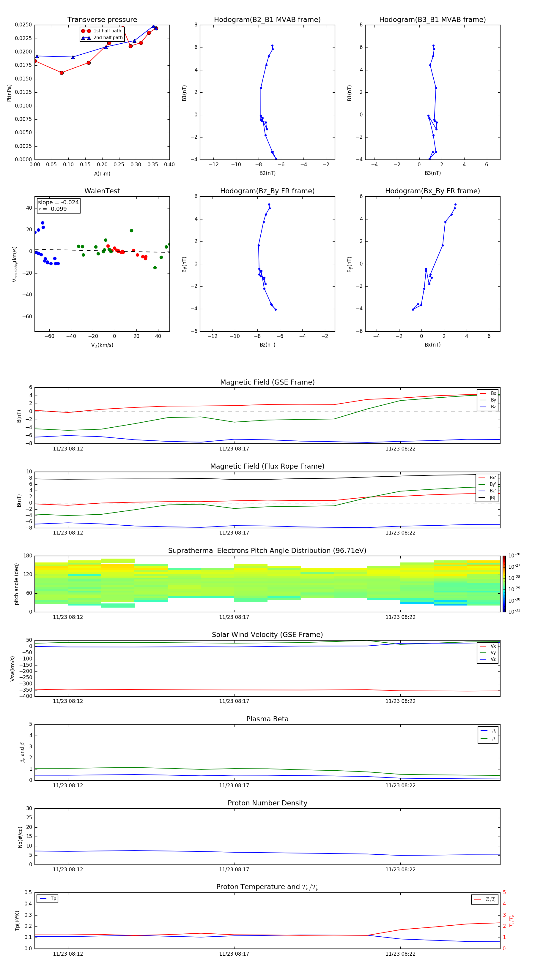Click '11/23 08:17' under the GSE field panel

click(234, 449)
